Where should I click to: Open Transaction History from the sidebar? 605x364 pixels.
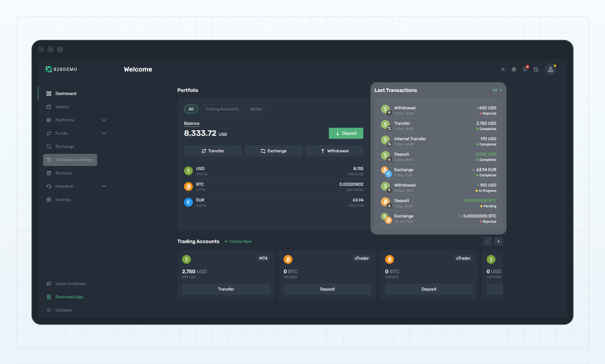coord(74,160)
